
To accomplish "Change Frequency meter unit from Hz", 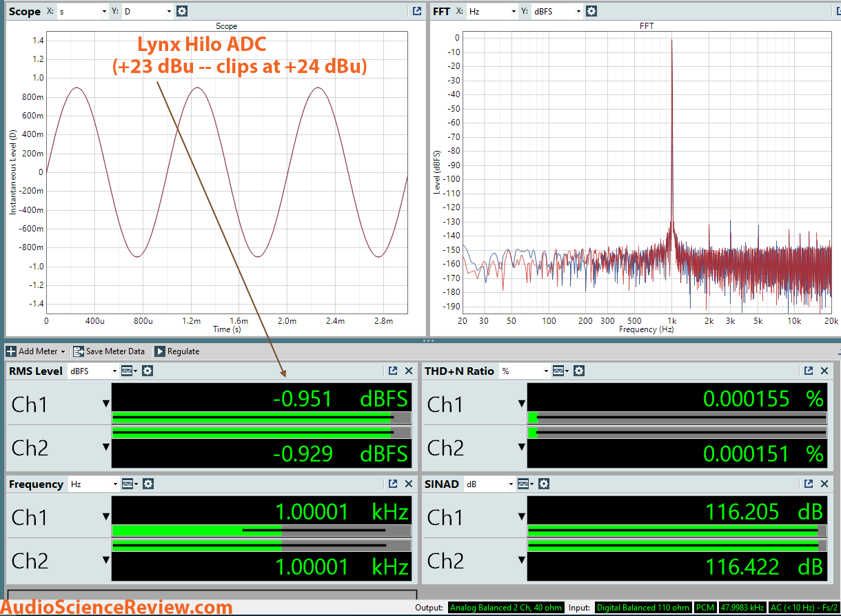I will [94, 484].
